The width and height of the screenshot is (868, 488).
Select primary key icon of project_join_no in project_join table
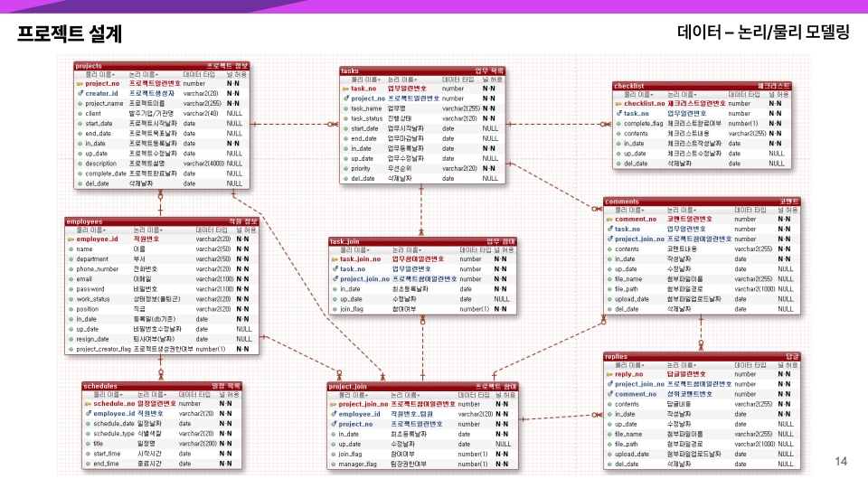[334, 404]
